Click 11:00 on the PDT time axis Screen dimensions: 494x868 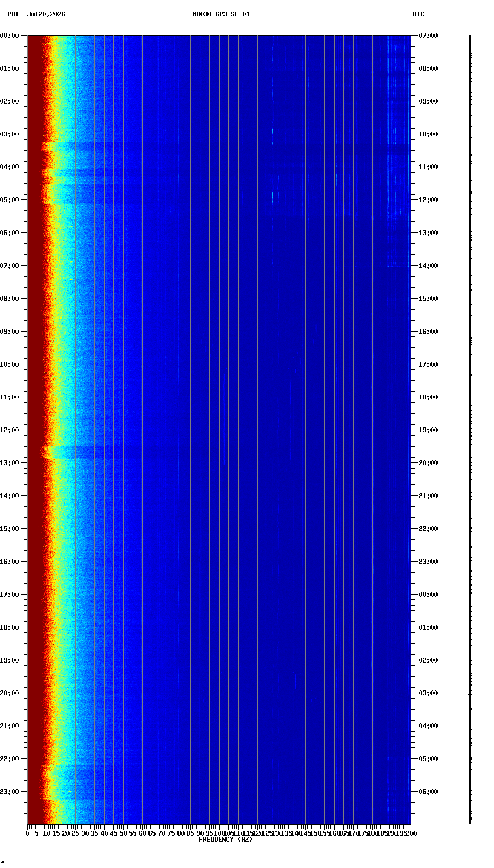[x=9, y=397]
